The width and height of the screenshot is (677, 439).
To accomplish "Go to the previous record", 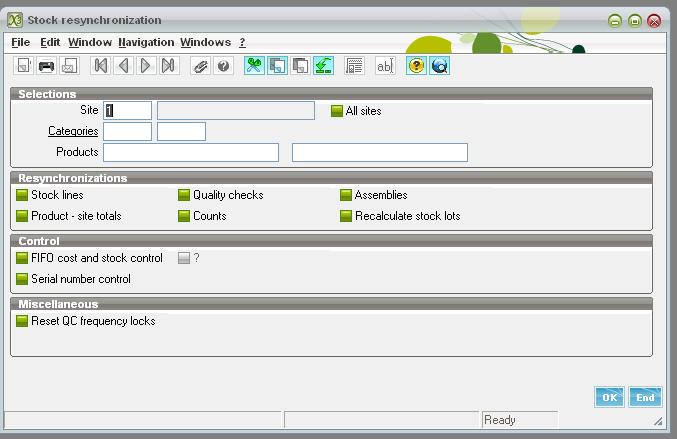I will (123, 66).
